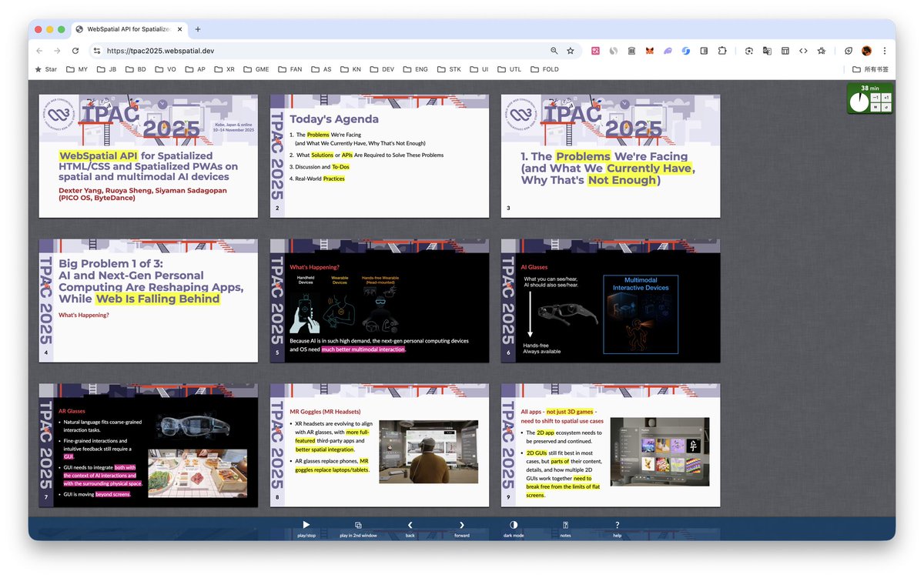Go forward in browser history
This screenshot has width=924, height=578.
click(57, 51)
